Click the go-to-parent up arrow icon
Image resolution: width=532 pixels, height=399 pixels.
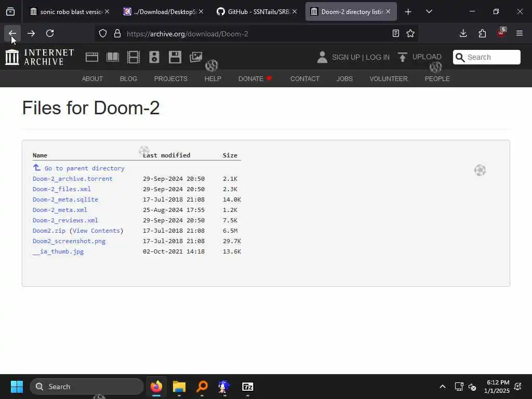click(37, 168)
